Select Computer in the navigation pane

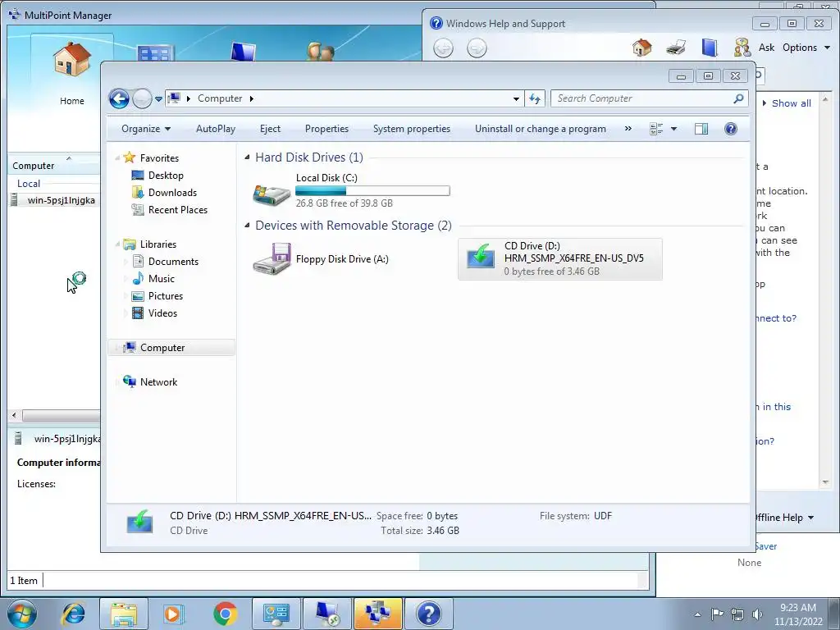(x=162, y=348)
